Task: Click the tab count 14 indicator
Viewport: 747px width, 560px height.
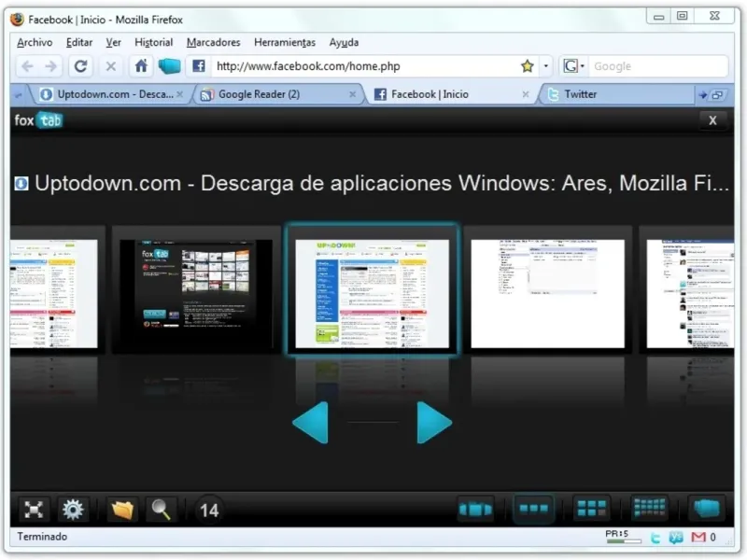Action: click(x=209, y=511)
